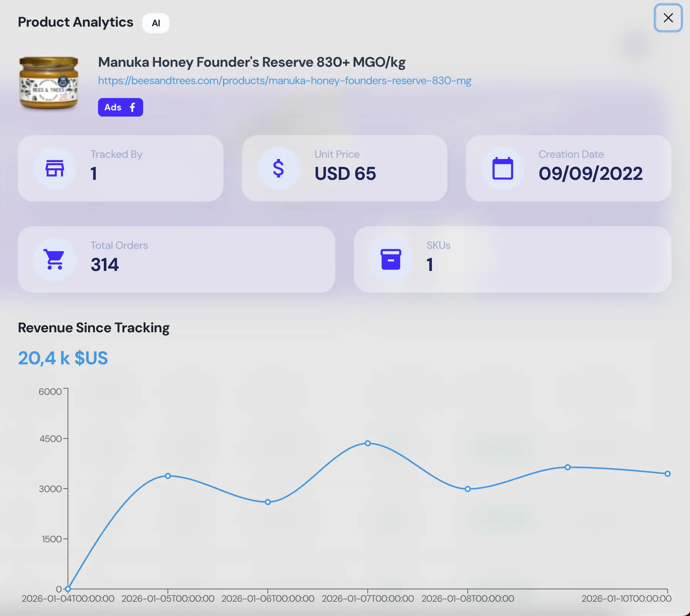This screenshot has height=616, width=690.
Task: Click the 1500 y-axis label
Action: pyautogui.click(x=52, y=539)
